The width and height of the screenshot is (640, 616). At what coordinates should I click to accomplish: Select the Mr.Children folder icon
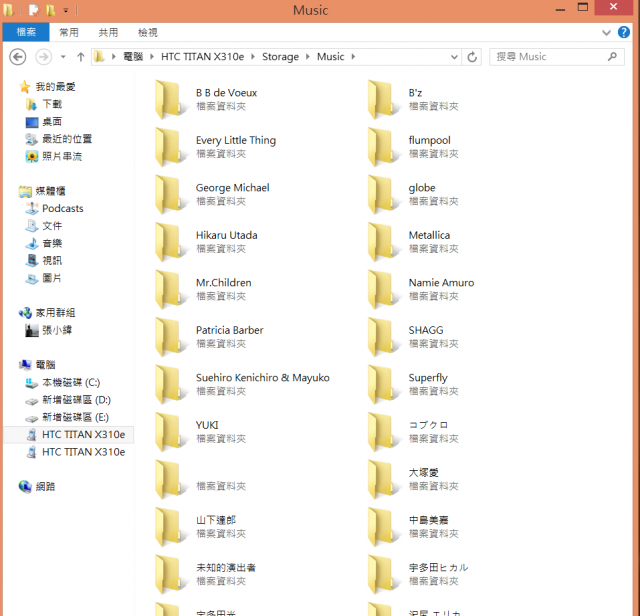pyautogui.click(x=169, y=289)
